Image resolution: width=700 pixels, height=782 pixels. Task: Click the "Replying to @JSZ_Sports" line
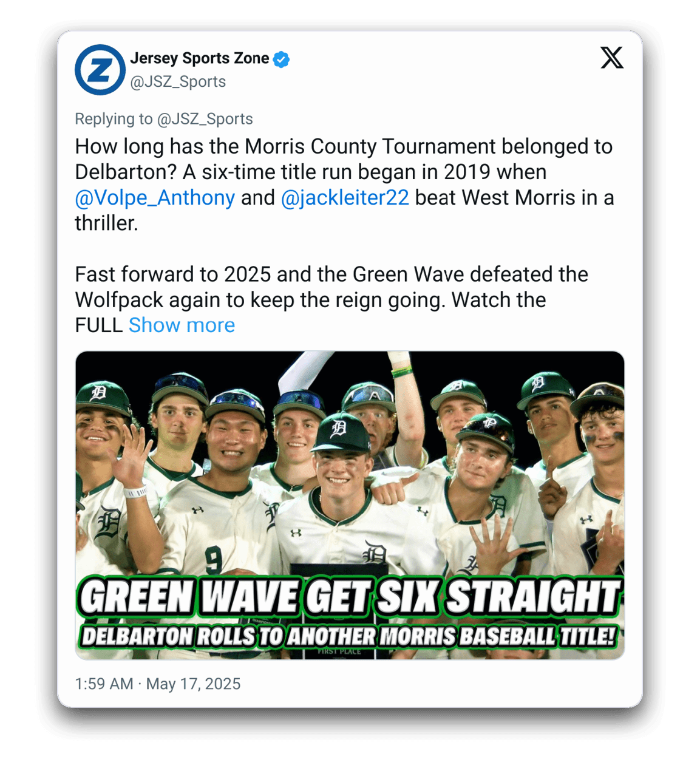[164, 119]
